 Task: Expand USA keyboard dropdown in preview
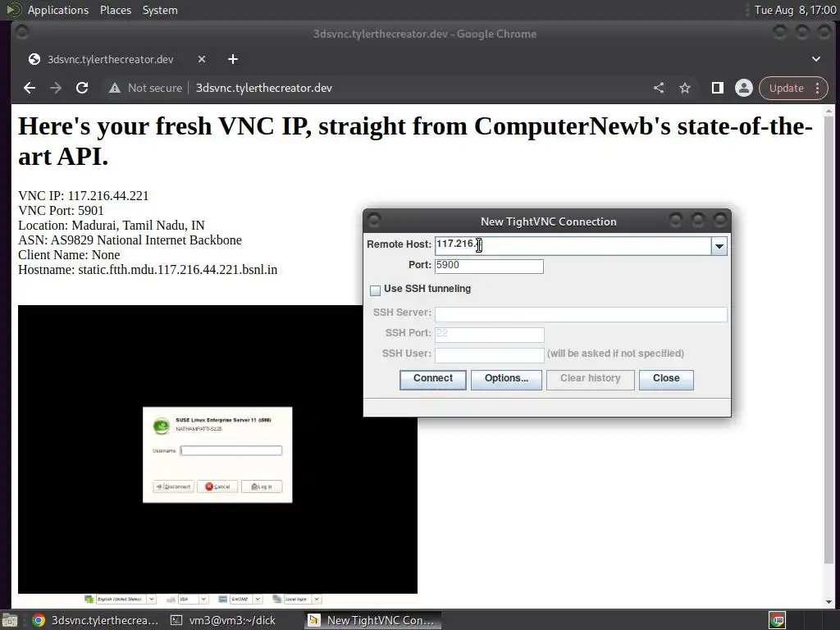tap(203, 599)
